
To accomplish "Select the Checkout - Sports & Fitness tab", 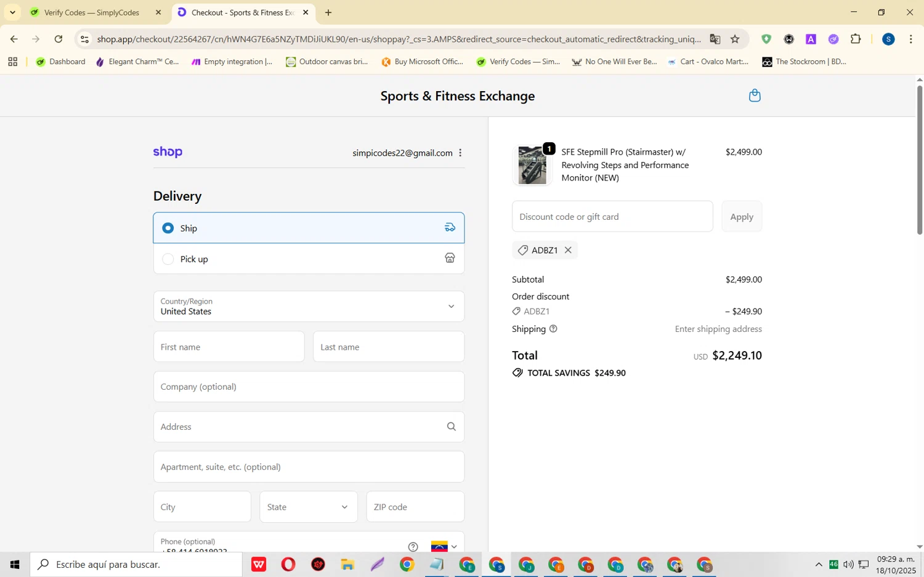I will click(x=243, y=12).
